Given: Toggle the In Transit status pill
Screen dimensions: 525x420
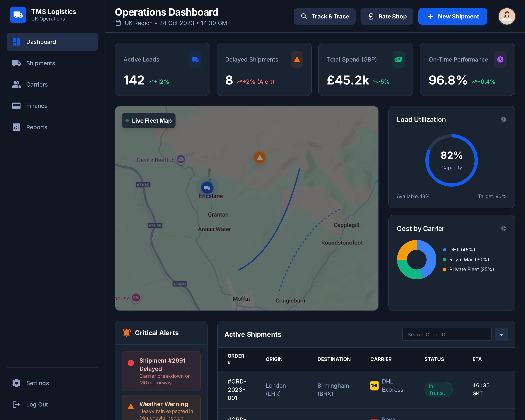Looking at the screenshot, I should click(438, 390).
